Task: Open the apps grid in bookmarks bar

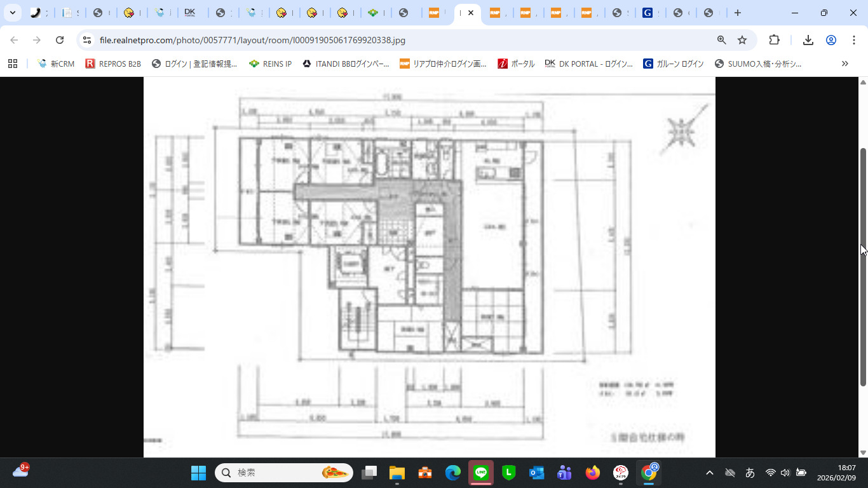Action: [x=13, y=64]
